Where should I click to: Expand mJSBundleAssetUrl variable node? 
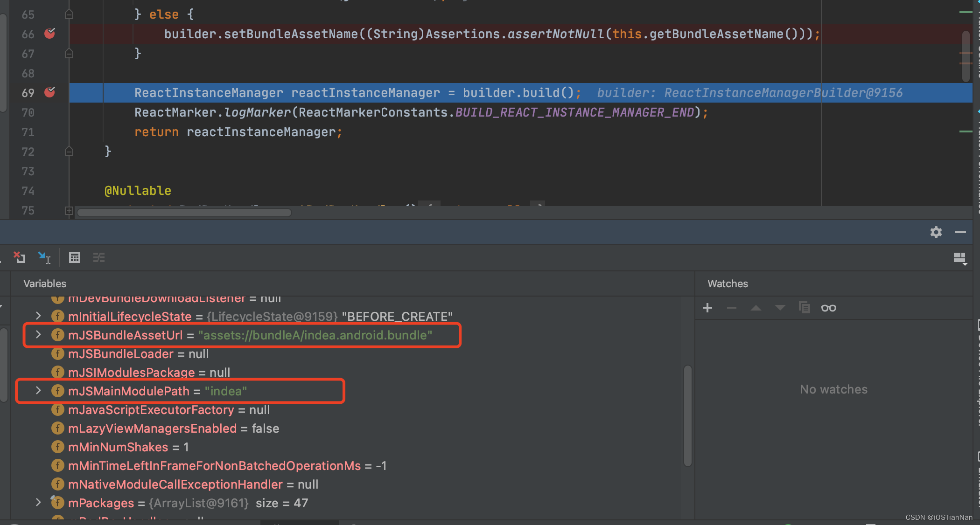tap(39, 335)
